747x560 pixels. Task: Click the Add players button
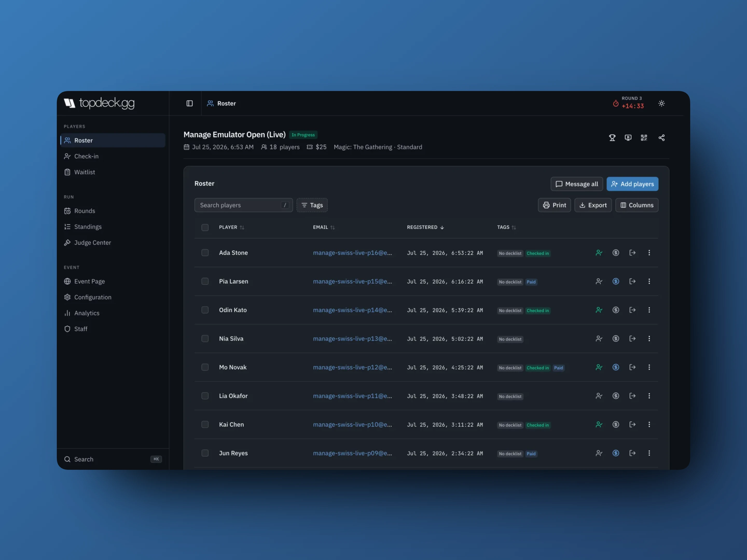click(x=632, y=184)
